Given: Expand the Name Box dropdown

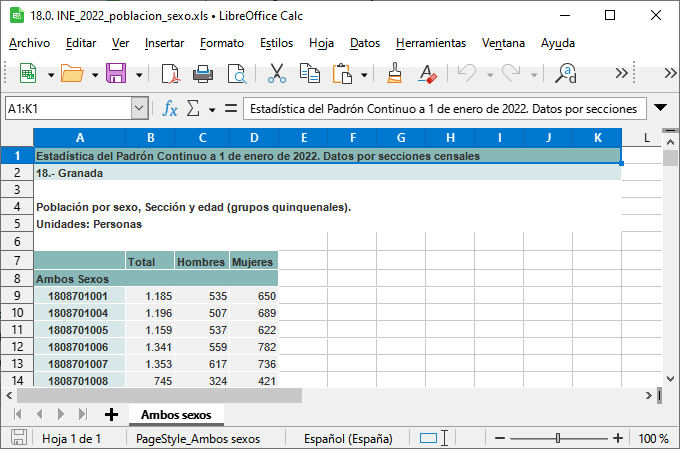Looking at the screenshot, I should (139, 108).
